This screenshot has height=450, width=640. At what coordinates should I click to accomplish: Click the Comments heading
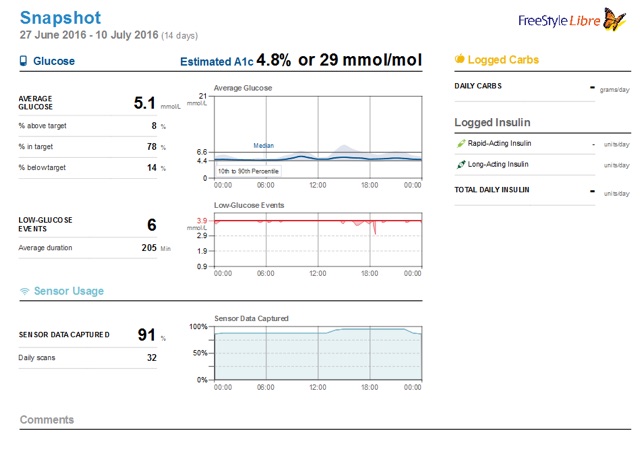click(47, 420)
